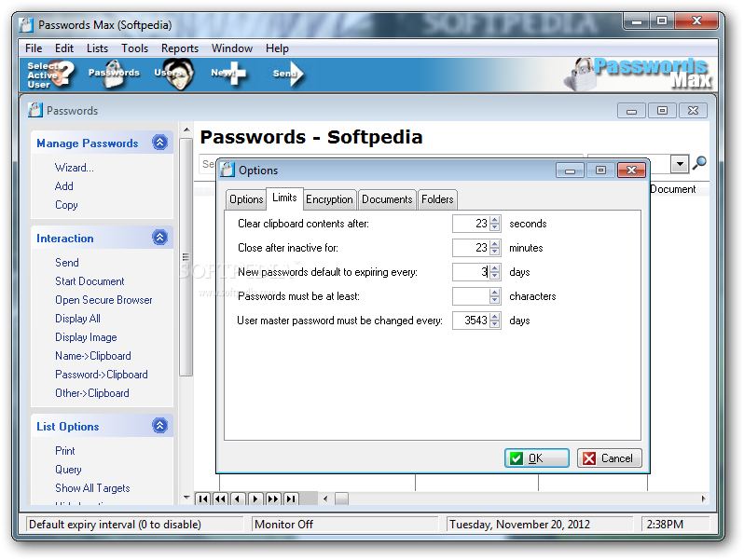This screenshot has height=560, width=744.
Task: Adjust master password days spinner arrows
Action: click(x=495, y=321)
